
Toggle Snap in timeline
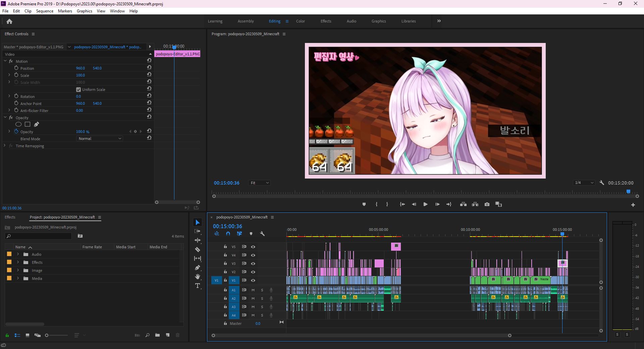228,234
